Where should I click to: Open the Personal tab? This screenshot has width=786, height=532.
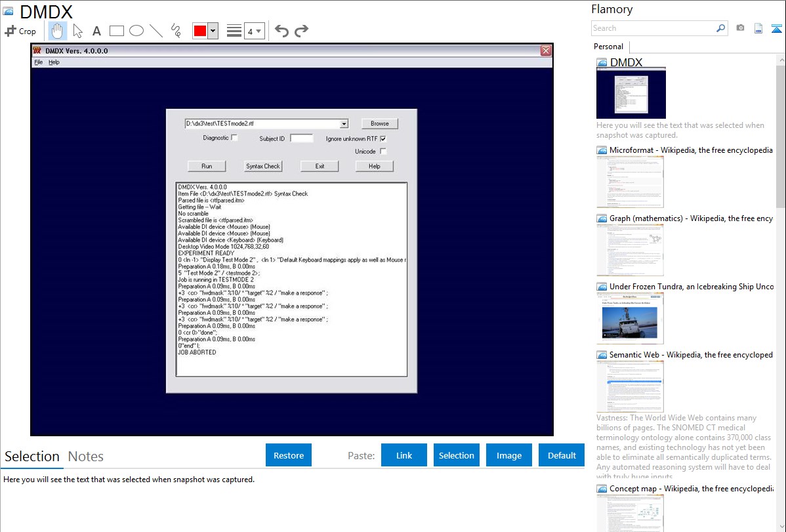pos(608,47)
